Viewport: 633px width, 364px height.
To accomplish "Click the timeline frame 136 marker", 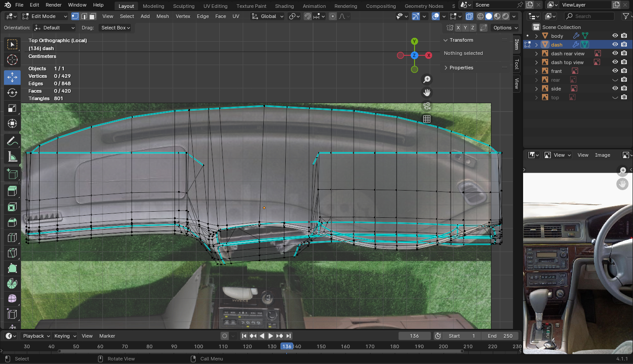I will pyautogui.click(x=287, y=346).
